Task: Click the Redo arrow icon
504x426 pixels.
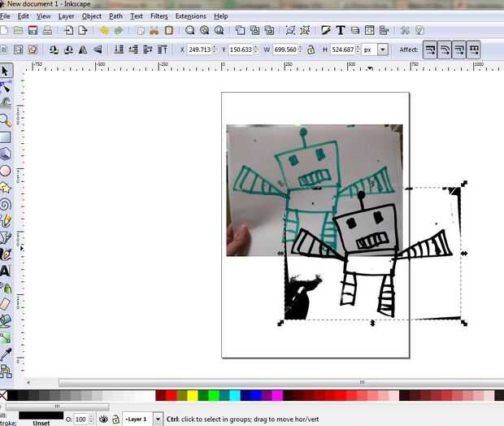Action: tap(119, 31)
